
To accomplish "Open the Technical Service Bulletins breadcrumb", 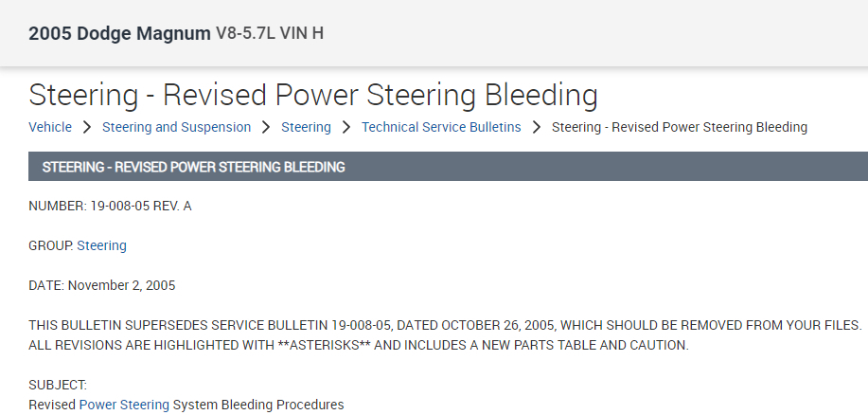I will [x=441, y=127].
